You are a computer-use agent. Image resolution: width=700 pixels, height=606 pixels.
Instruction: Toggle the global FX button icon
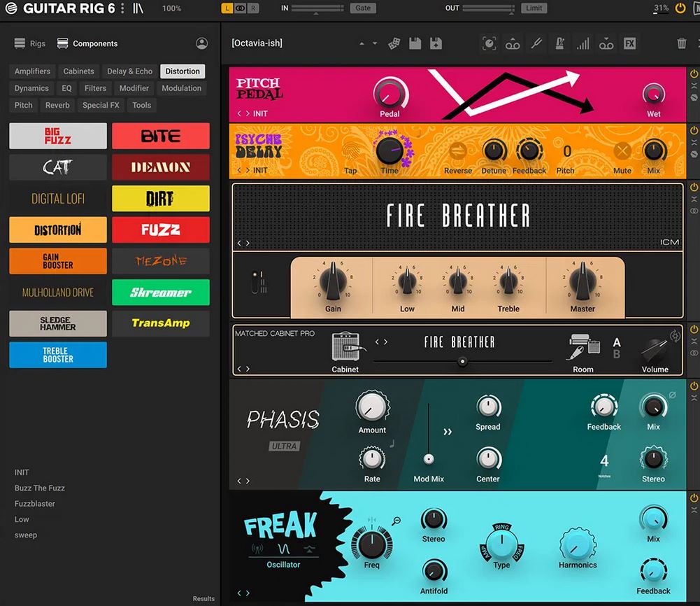point(629,43)
